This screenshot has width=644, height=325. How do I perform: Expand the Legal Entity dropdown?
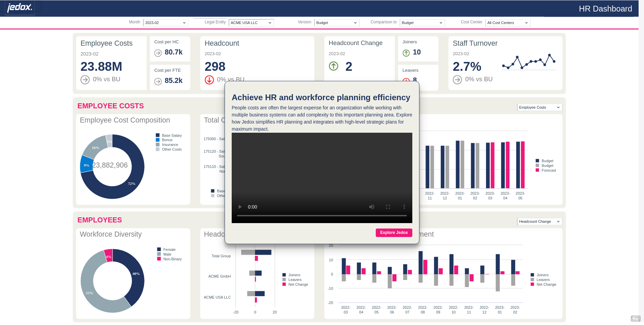coord(251,23)
